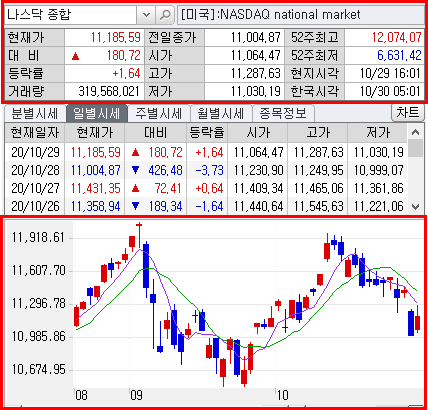The width and height of the screenshot is (428, 410).
Task: Click the red up-triangle in 대비 summary
Action: coord(76,56)
